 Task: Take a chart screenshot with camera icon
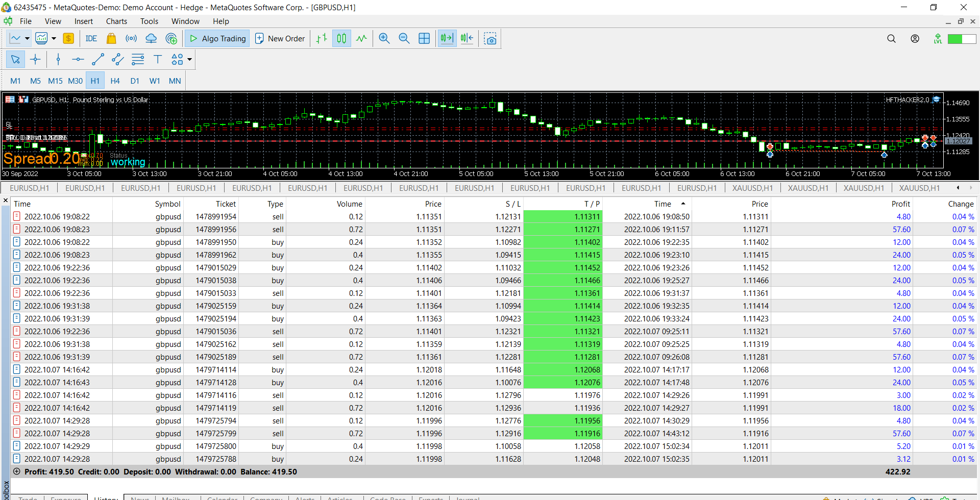coord(490,39)
